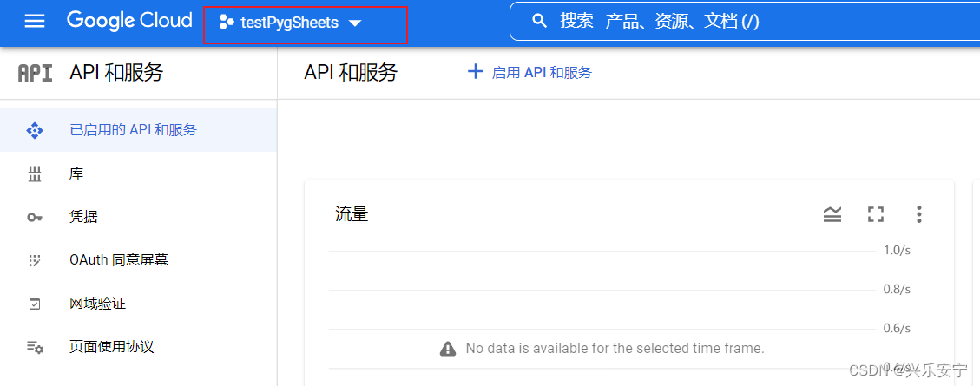Click the 0.8/s axis label
The height and width of the screenshot is (386, 980).
[897, 289]
